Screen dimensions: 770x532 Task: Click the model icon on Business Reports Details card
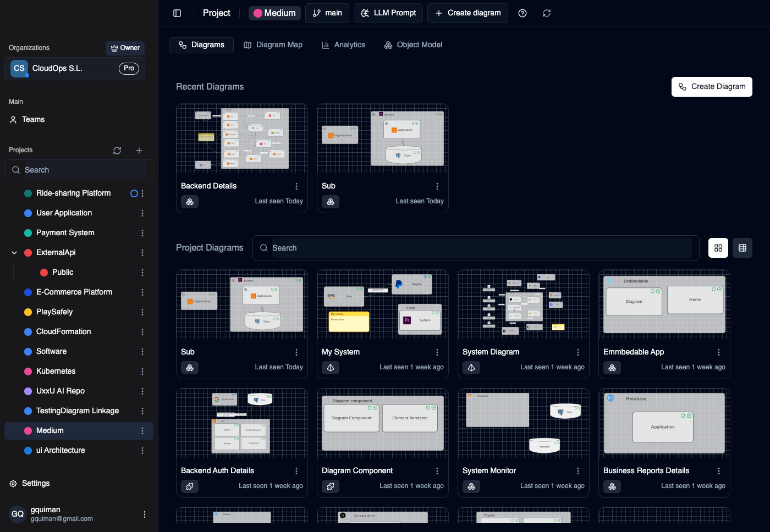tap(612, 486)
